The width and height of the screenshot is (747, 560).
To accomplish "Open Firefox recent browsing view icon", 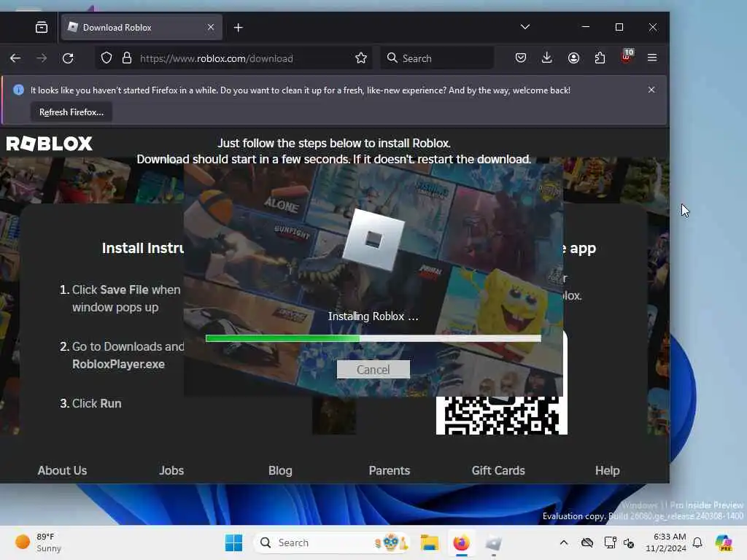I will tap(42, 28).
